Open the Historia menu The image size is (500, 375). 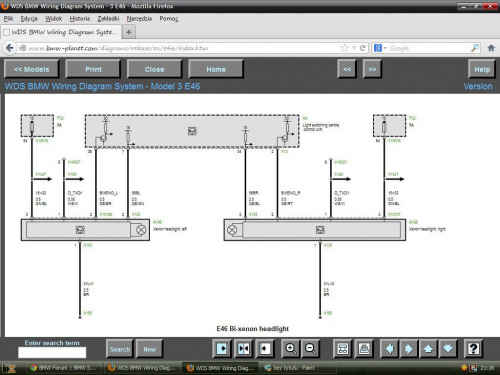(x=80, y=19)
